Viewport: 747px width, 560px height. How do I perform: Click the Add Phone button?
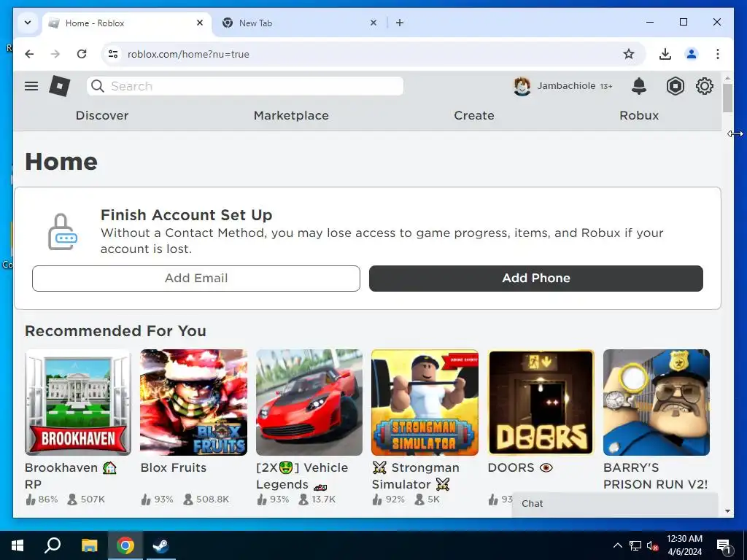pyautogui.click(x=536, y=279)
